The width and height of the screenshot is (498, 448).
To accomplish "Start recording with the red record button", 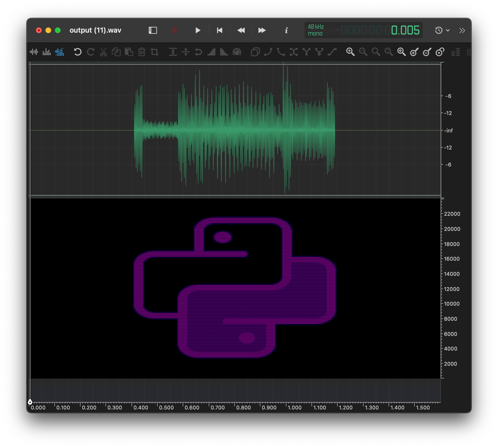I will (x=174, y=30).
